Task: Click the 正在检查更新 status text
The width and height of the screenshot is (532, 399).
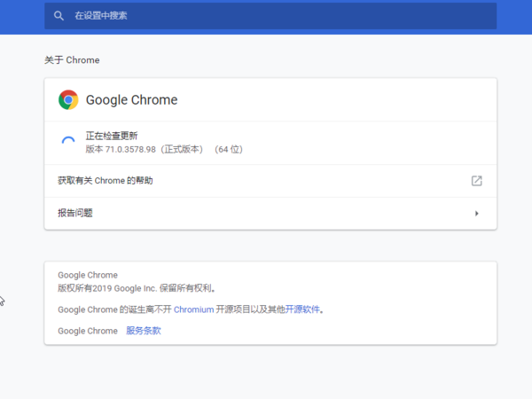Action: (111, 136)
